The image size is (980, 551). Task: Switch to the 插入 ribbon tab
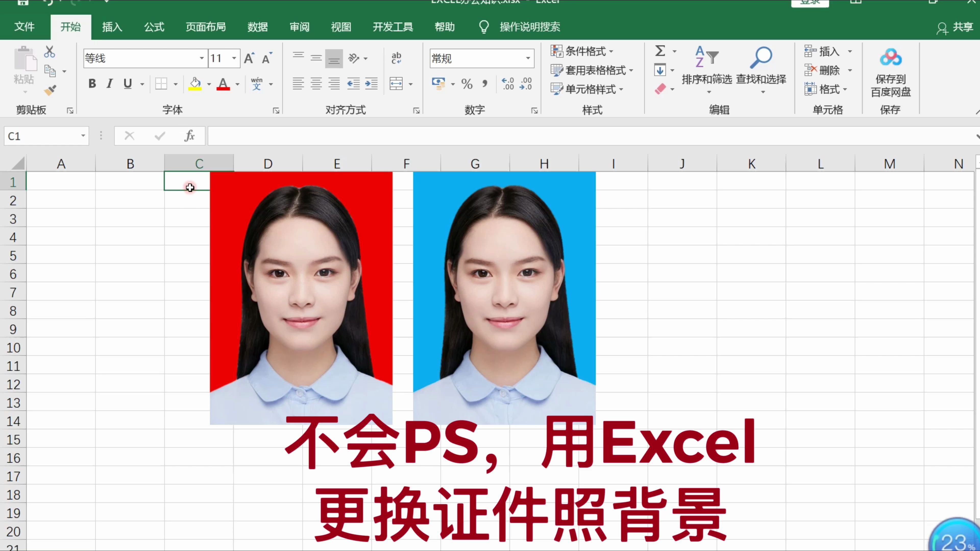tap(112, 27)
